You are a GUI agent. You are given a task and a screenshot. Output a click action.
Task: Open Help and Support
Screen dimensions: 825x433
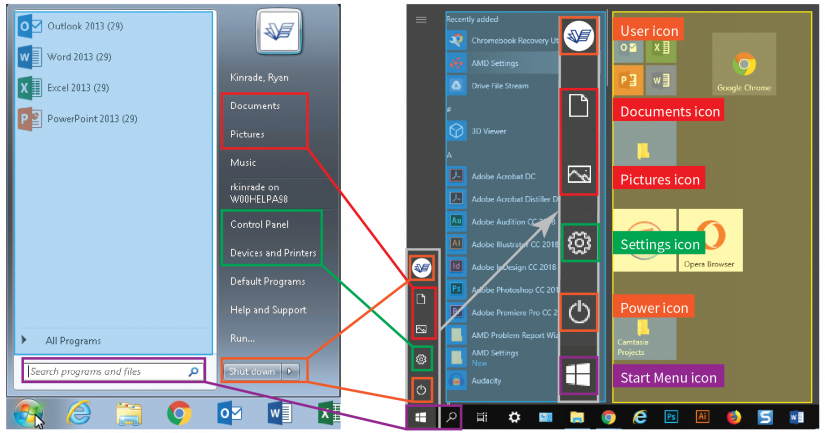268,310
